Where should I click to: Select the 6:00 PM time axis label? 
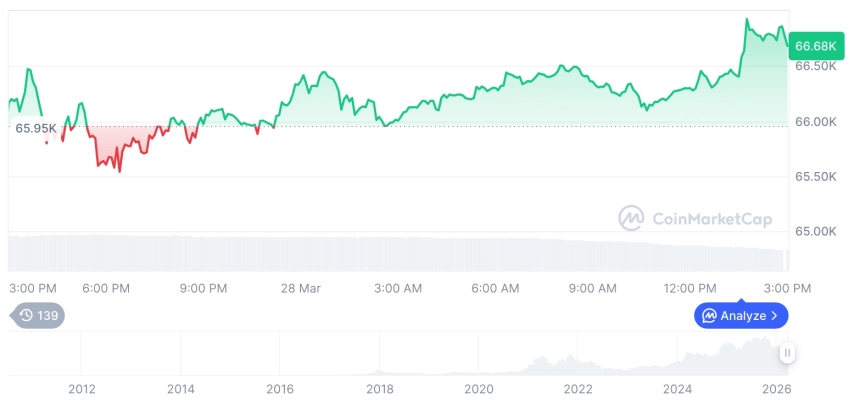click(105, 288)
